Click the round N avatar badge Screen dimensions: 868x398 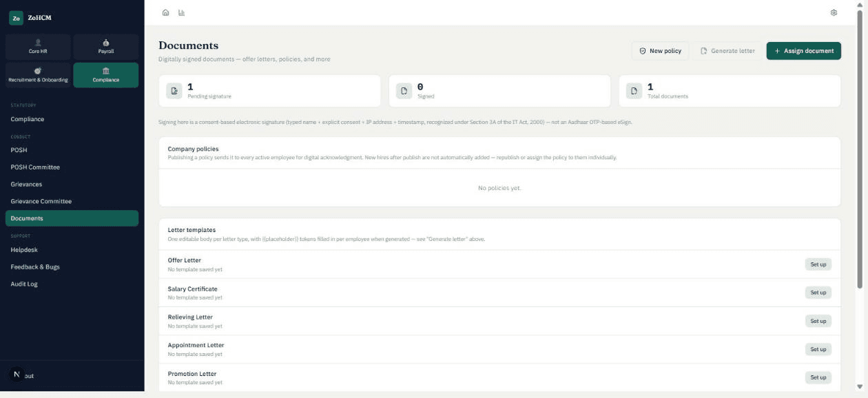pos(17,374)
